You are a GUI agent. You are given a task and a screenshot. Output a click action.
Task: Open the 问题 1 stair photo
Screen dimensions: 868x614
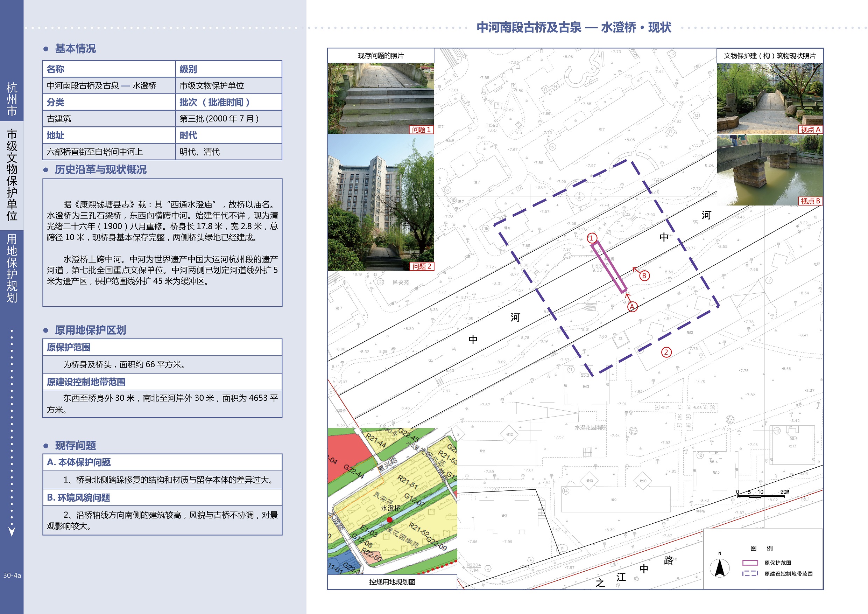coord(380,98)
